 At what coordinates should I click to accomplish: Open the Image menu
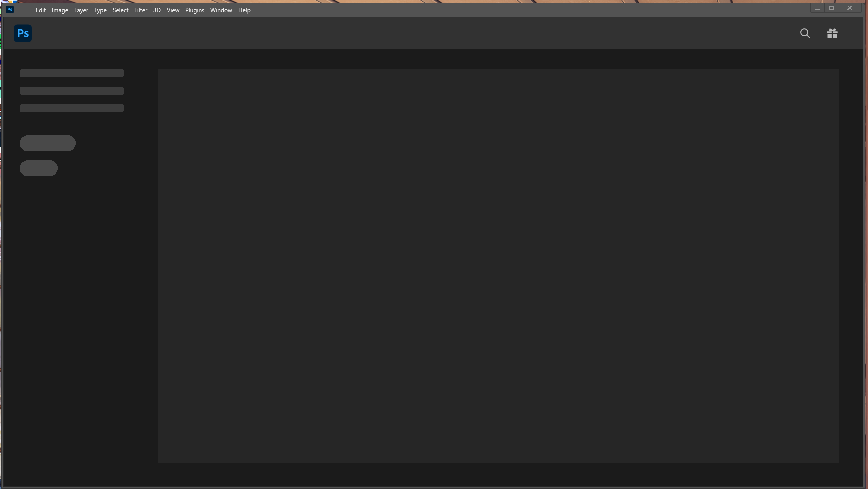60,10
